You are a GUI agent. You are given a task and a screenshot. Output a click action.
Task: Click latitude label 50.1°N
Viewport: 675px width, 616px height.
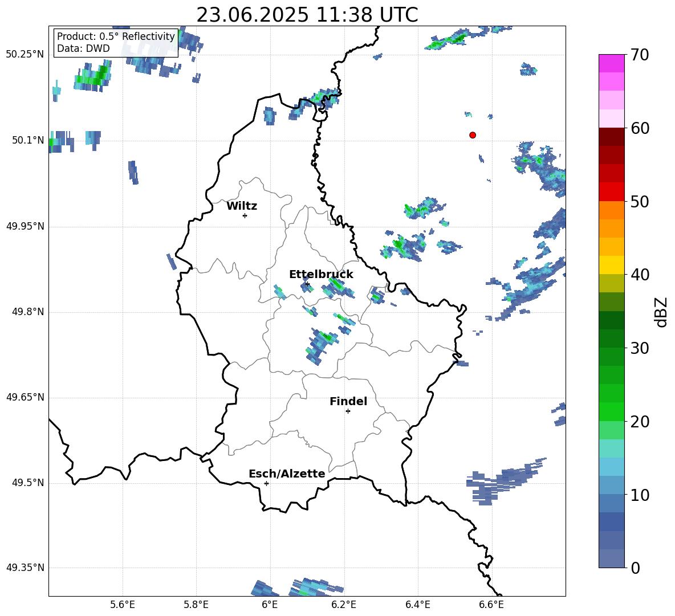(x=28, y=140)
